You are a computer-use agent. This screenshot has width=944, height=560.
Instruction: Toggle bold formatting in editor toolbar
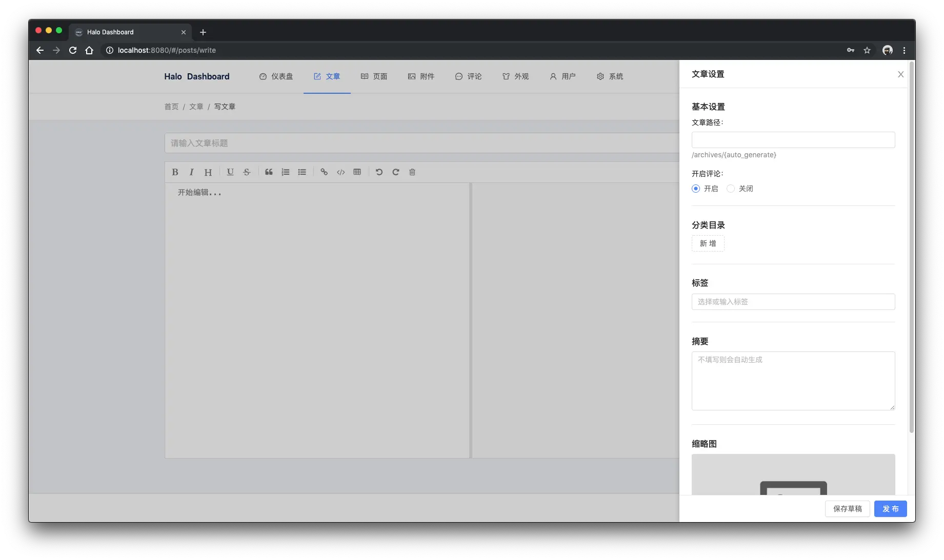click(x=175, y=172)
